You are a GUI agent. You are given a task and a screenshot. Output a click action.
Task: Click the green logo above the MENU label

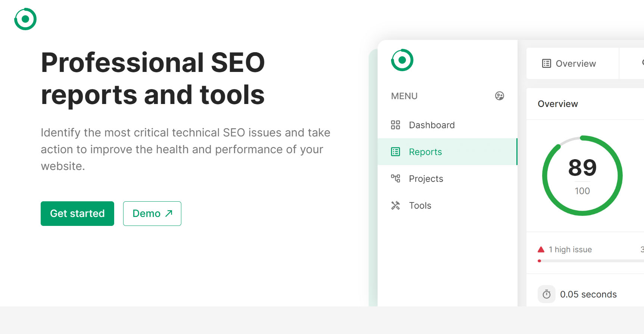[x=402, y=60]
